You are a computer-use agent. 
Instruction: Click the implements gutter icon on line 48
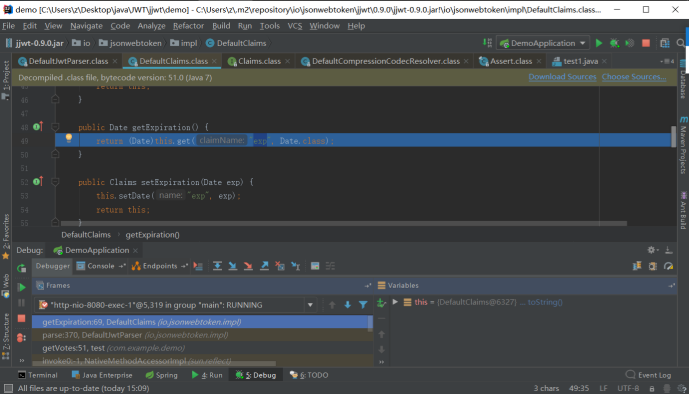click(x=37, y=127)
